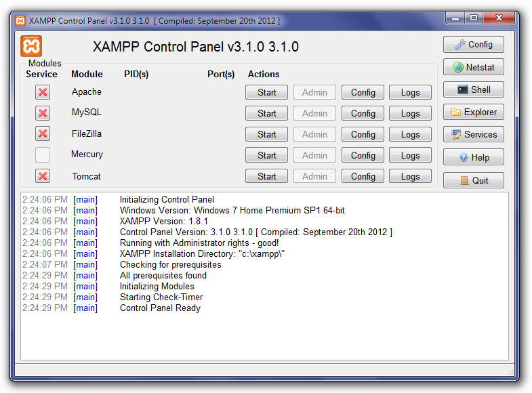This screenshot has width=532, height=393.
Task: Click 'Control Panel Ready' log line
Action: coord(160,308)
